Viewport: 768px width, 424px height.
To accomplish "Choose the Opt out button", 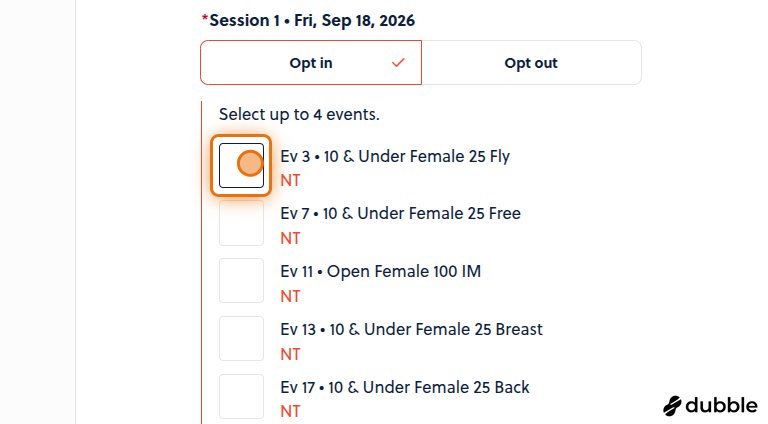I will [x=531, y=63].
